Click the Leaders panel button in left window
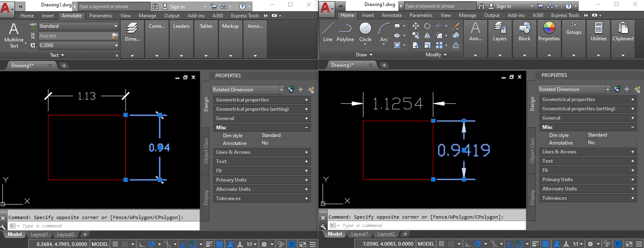 coord(181,26)
